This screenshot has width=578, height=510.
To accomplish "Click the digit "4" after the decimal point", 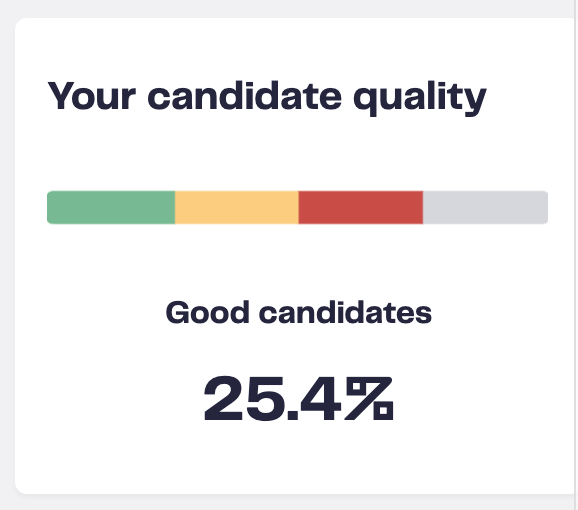I will 320,399.
